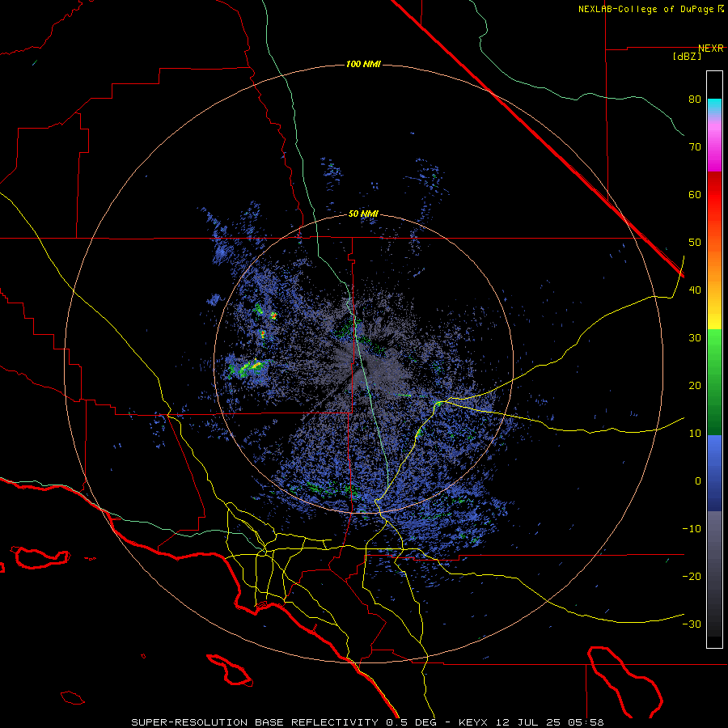Click the -20 value on dBZ scale
728x728 pixels.
tap(692, 577)
